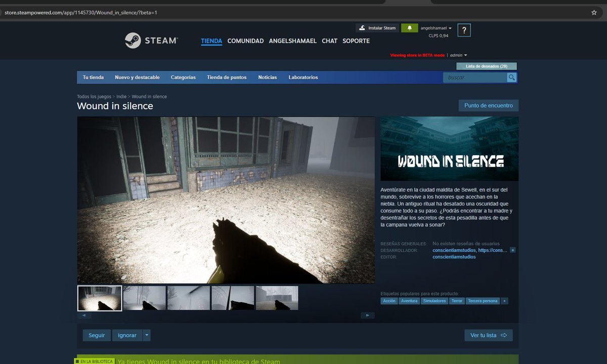Open Nuevo y destacable tab
Image resolution: width=607 pixels, height=364 pixels.
pos(137,77)
